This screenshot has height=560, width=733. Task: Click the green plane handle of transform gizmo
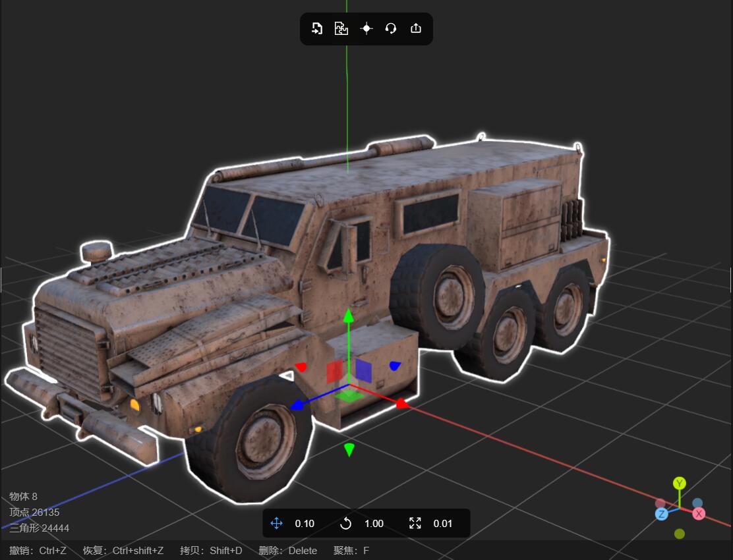click(349, 396)
